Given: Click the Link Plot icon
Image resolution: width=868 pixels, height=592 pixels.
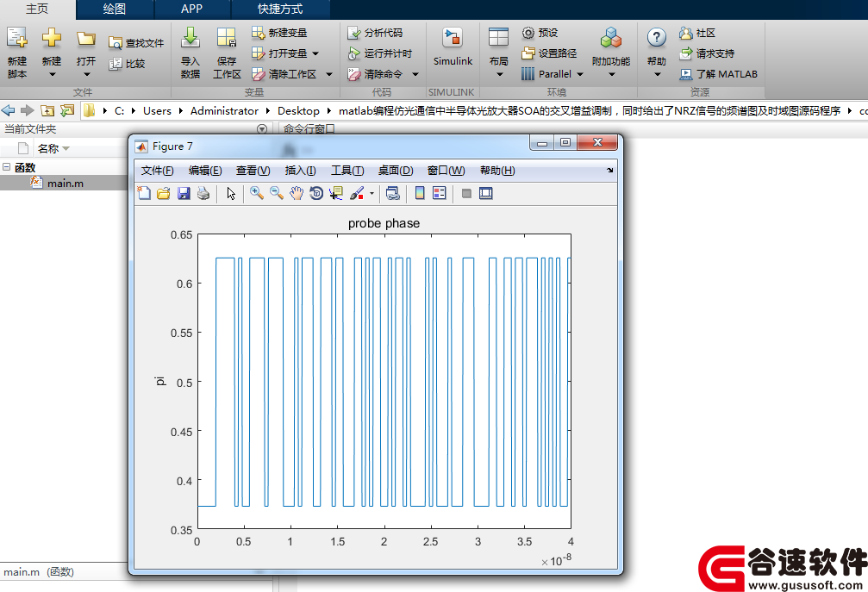Looking at the screenshot, I should (x=392, y=193).
